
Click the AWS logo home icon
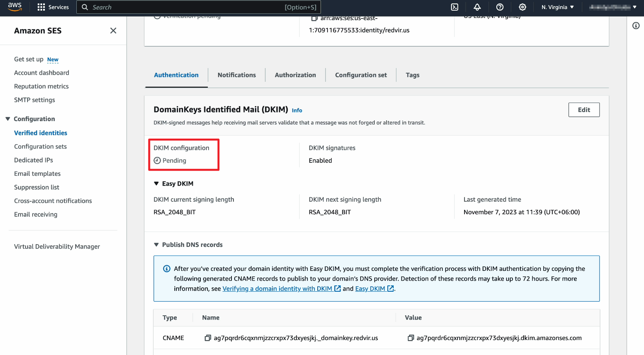[15, 7]
